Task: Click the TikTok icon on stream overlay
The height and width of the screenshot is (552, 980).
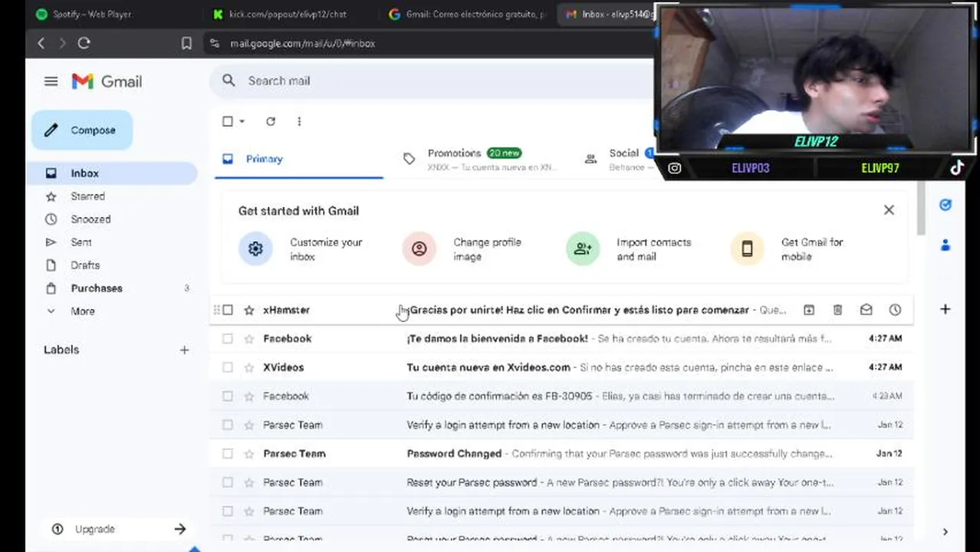Action: coord(957,168)
